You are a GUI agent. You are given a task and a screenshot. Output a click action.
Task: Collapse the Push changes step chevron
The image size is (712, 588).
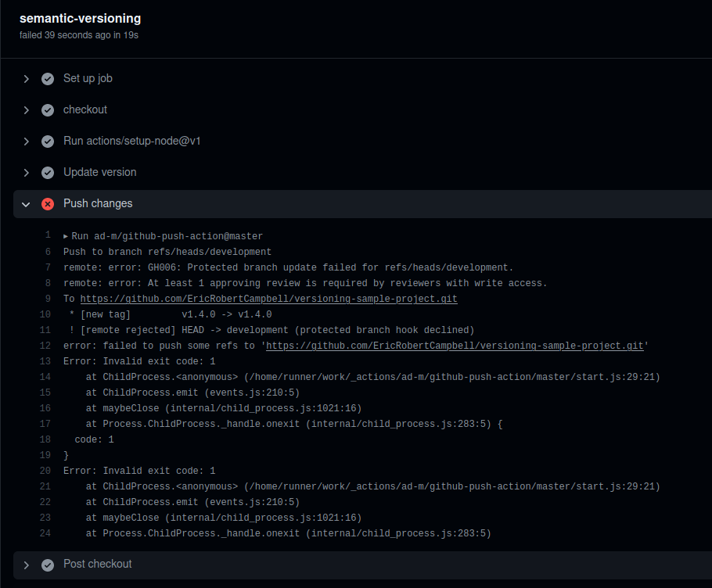point(27,204)
